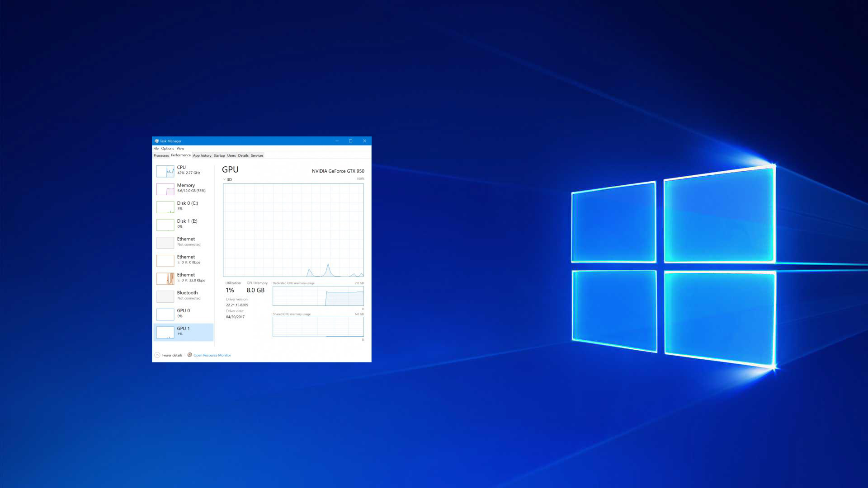The image size is (868, 488).
Task: Open the File menu
Action: [156, 148]
